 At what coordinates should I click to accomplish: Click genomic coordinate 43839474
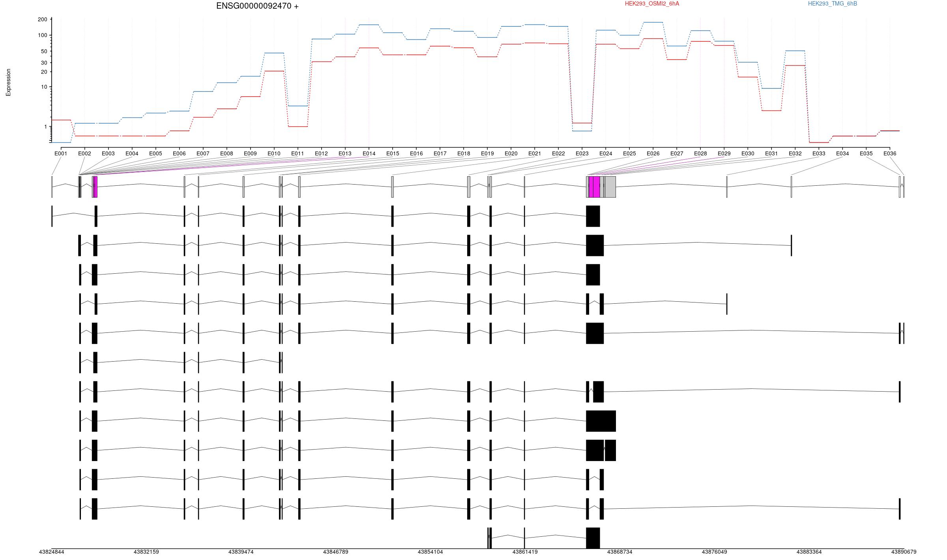coord(241,552)
